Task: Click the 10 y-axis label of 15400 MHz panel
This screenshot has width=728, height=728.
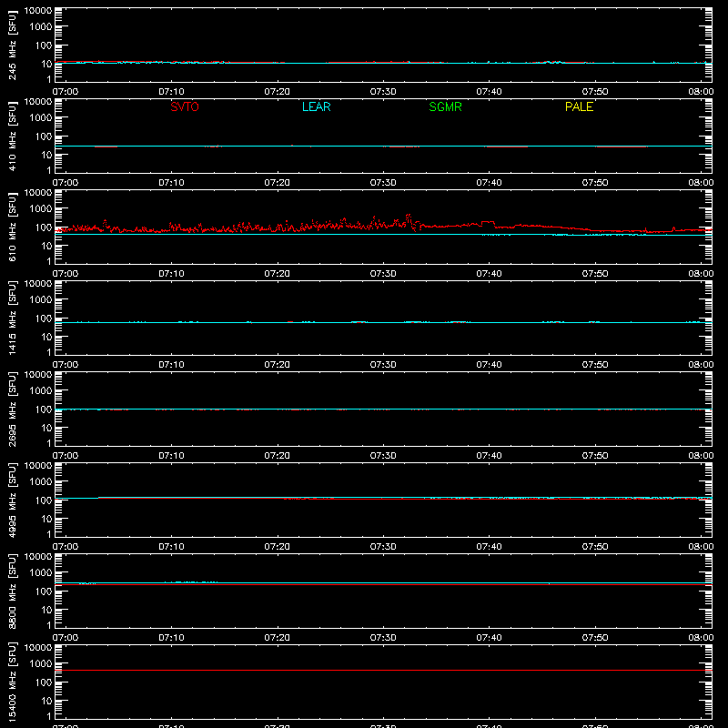Action: [x=46, y=701]
